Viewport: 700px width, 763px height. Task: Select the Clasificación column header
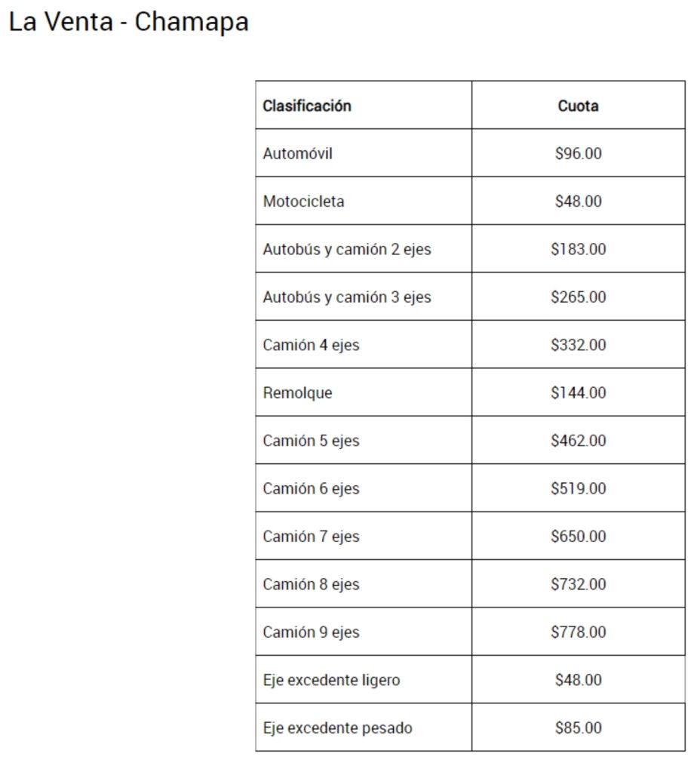[307, 106]
